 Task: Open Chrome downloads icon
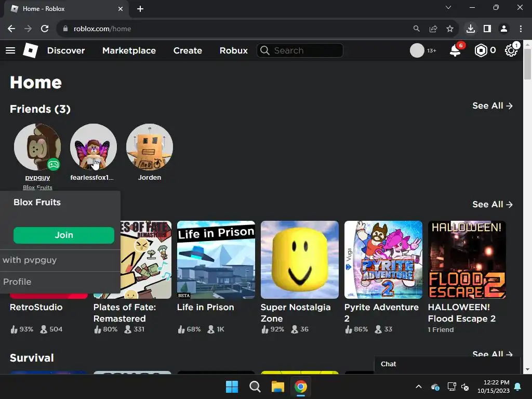pyautogui.click(x=471, y=29)
